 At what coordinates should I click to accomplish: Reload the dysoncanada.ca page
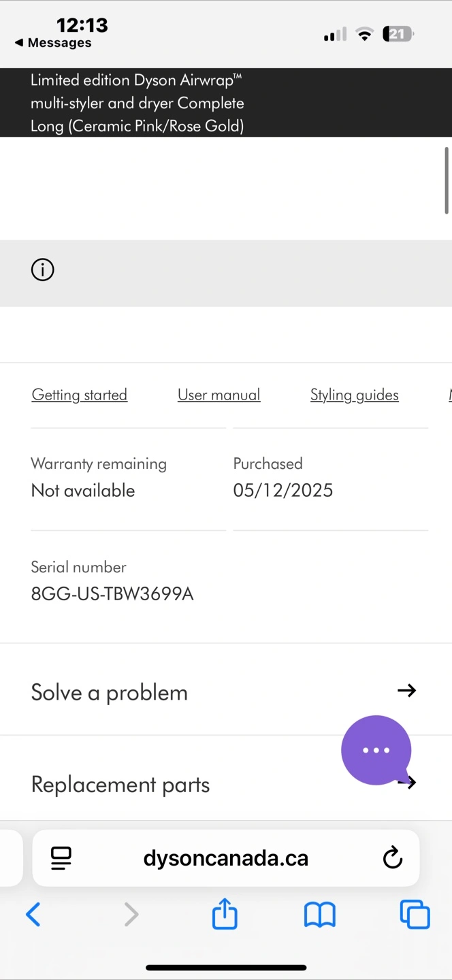click(x=393, y=858)
